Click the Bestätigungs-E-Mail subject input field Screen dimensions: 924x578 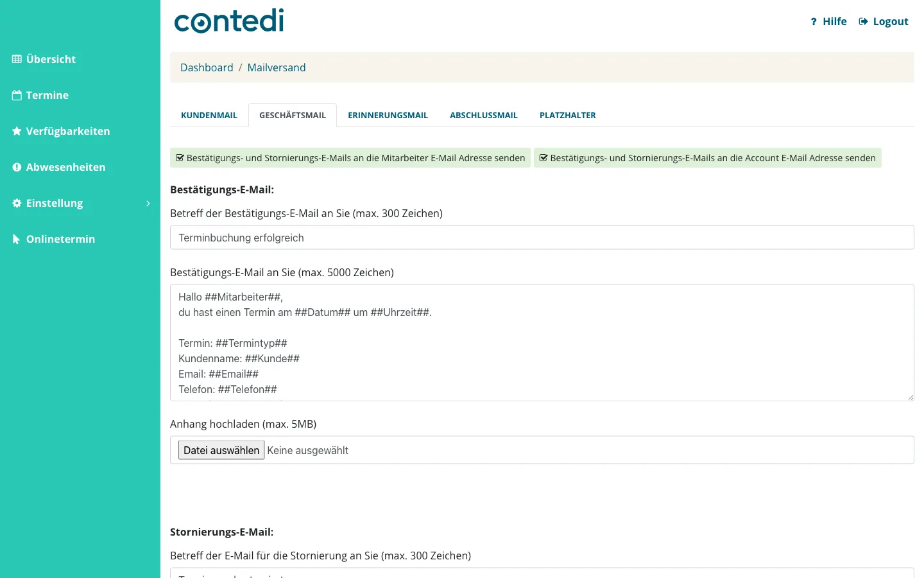point(542,238)
